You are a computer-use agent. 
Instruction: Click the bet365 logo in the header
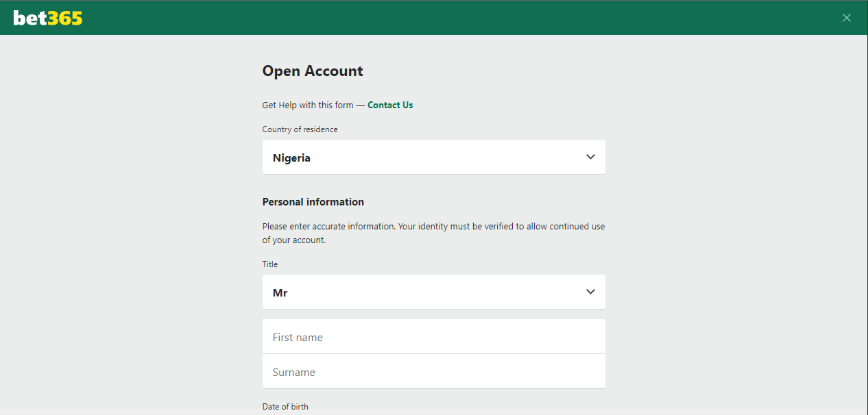pos(47,18)
